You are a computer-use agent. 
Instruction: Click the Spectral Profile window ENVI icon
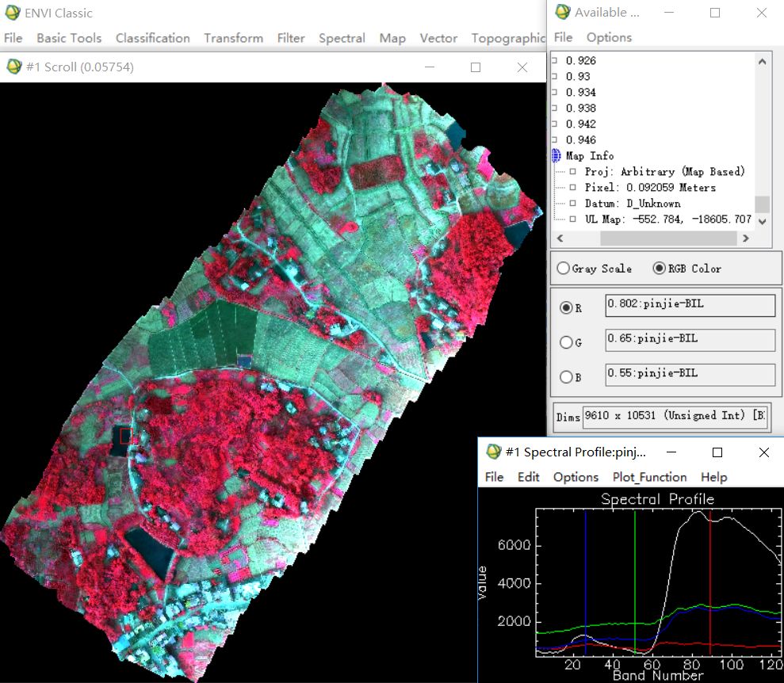click(493, 452)
